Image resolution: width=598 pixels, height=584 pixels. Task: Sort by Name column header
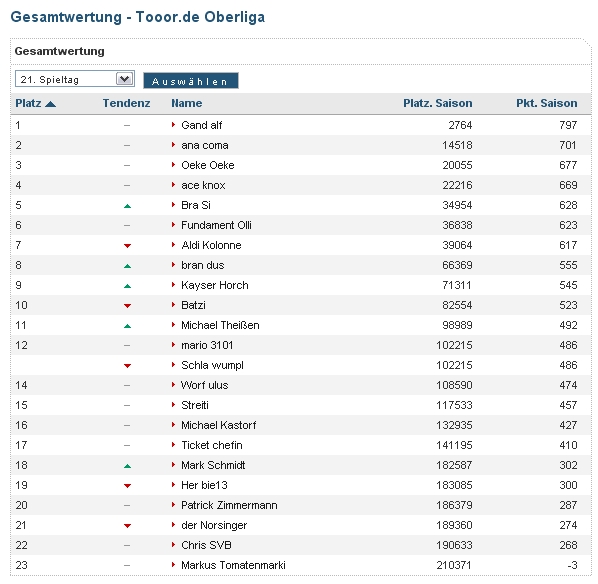coord(186,103)
